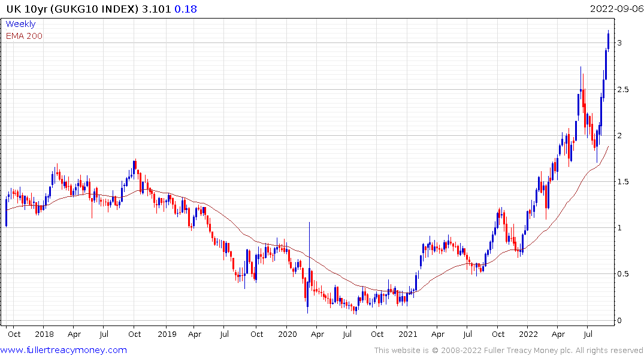Click the 'Weekly' interval label
644x359 pixels.
click(20, 24)
